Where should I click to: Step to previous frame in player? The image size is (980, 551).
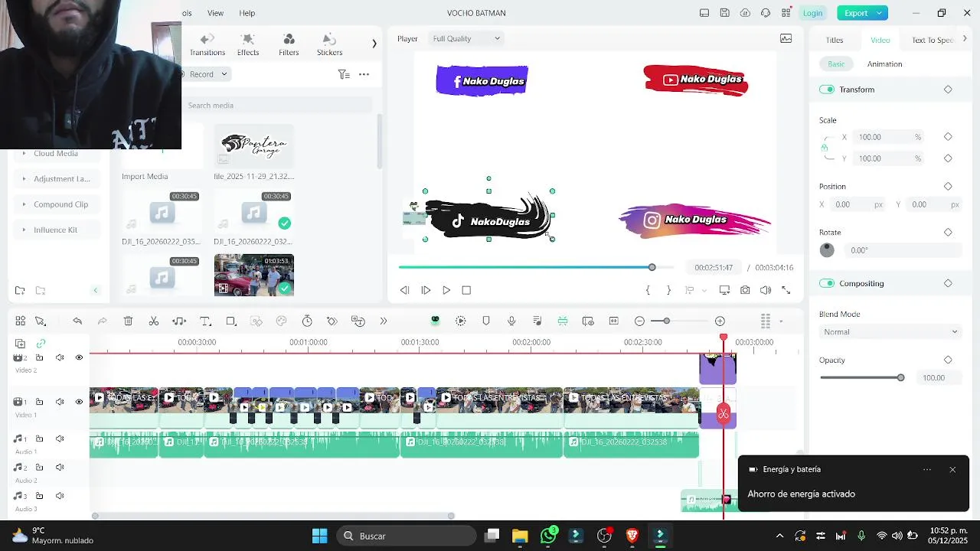tap(404, 290)
